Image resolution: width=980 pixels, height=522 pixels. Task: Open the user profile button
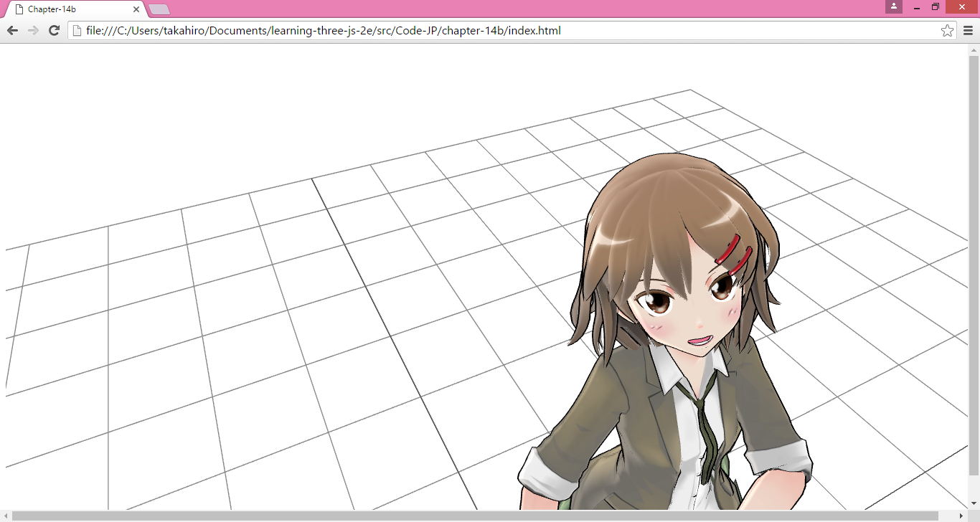pos(894,6)
